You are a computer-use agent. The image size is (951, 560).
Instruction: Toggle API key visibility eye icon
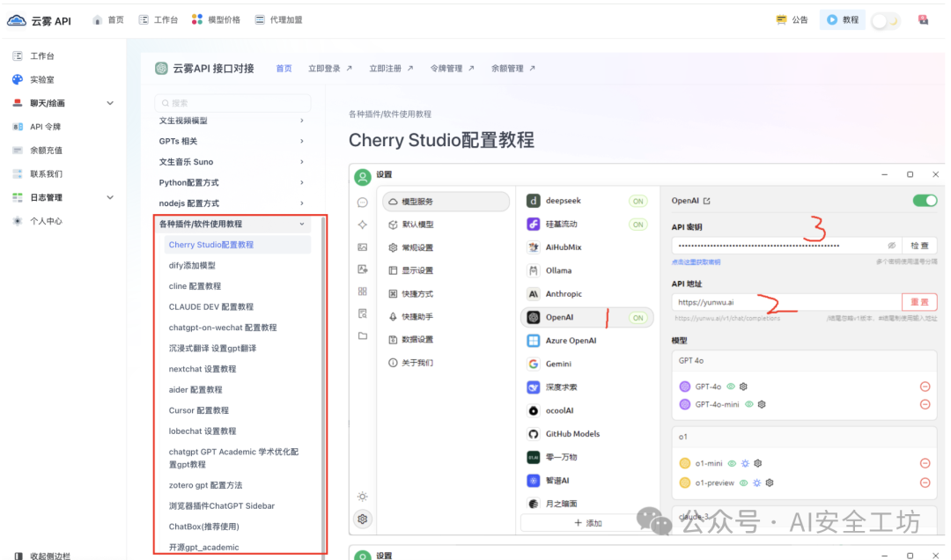coord(891,246)
